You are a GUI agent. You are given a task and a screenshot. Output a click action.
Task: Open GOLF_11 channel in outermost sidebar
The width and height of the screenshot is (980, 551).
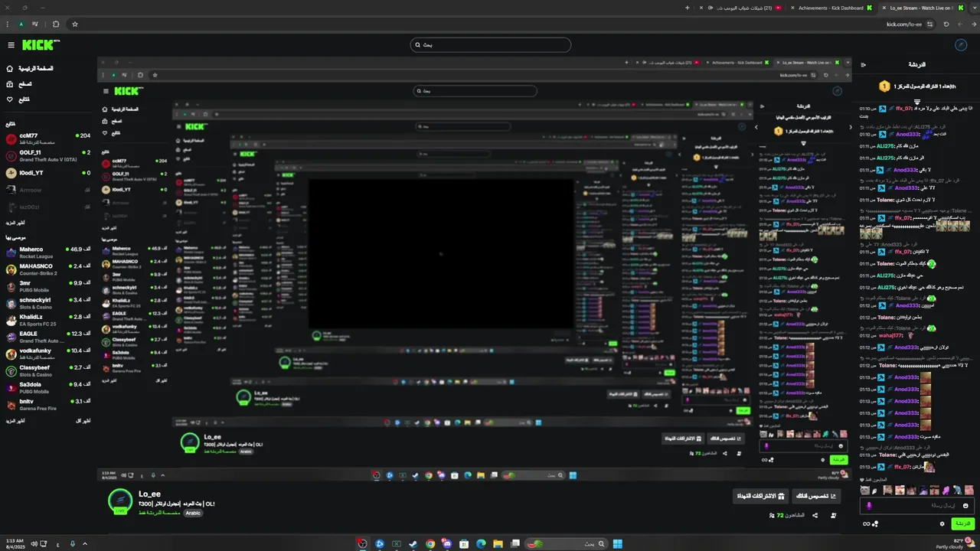[x=47, y=156]
